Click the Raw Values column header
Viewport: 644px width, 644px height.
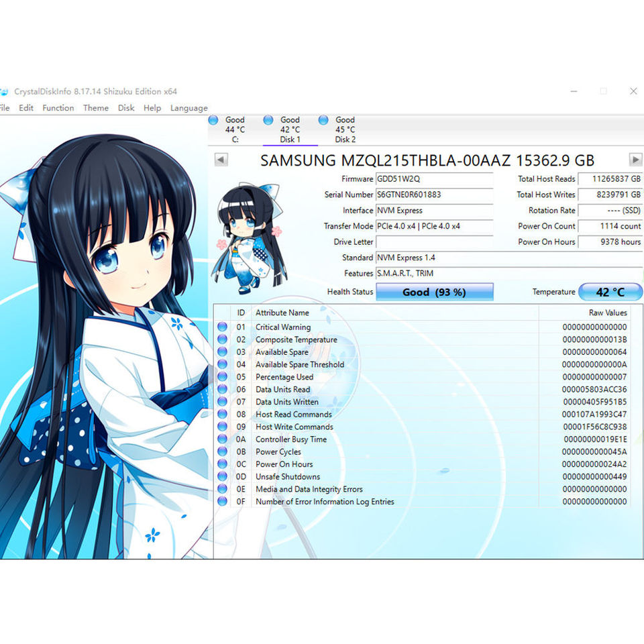(608, 313)
